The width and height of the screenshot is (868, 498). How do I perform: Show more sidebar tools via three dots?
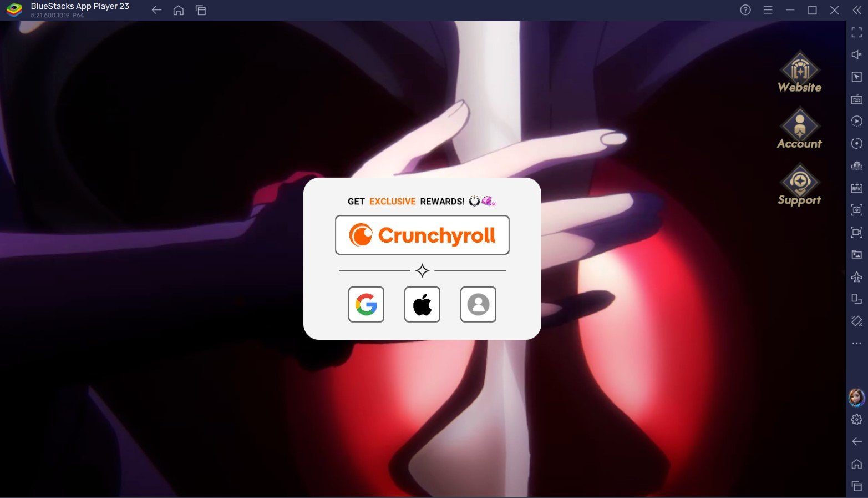[857, 343]
